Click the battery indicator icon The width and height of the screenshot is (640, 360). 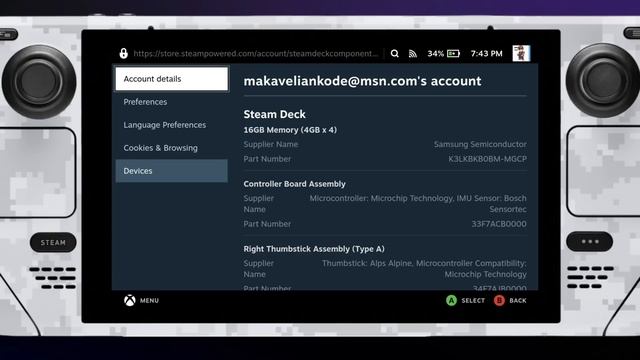coord(453,53)
